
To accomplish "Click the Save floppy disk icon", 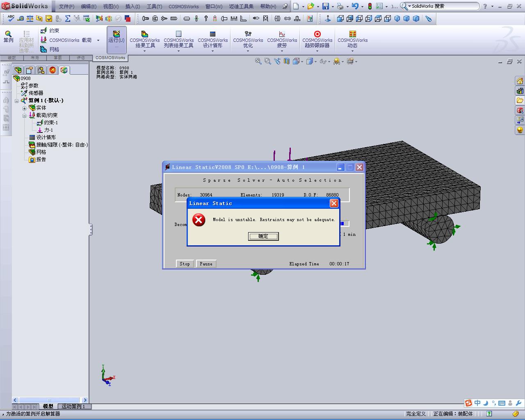I will [325, 6].
